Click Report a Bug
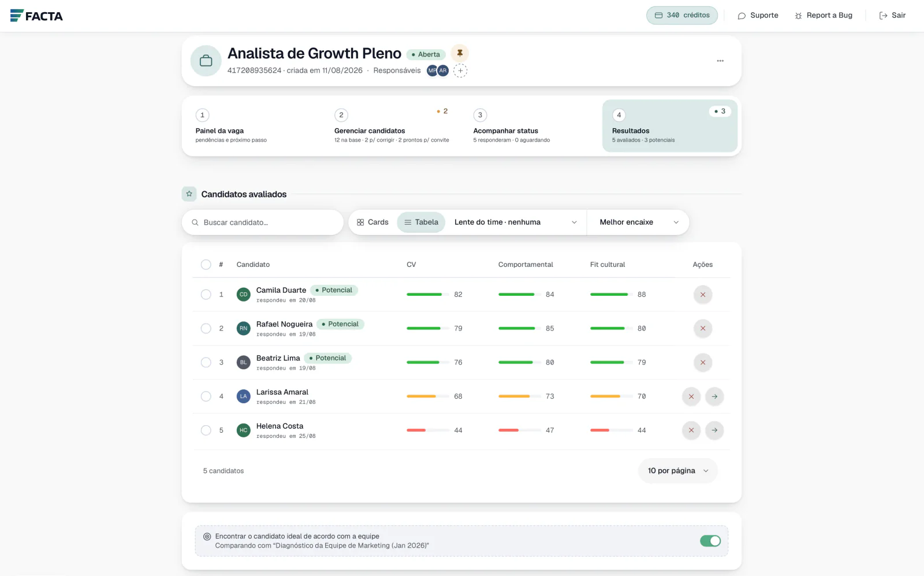Image resolution: width=924 pixels, height=576 pixels. (824, 16)
